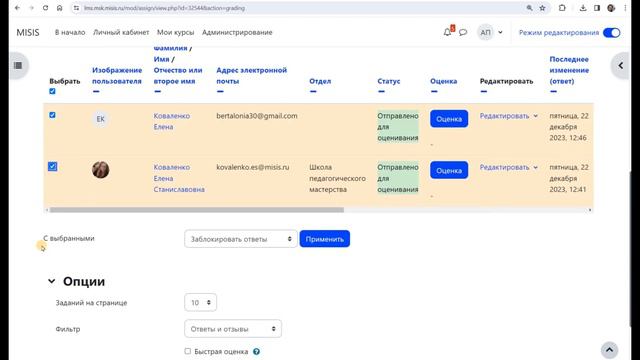Hide the Адрес электронной почты column
The height and width of the screenshot is (360, 640).
coord(220,91)
